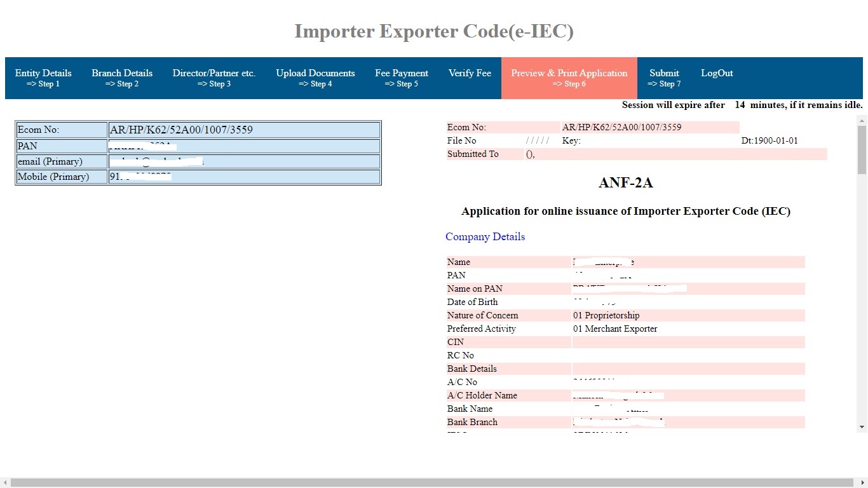This screenshot has height=488, width=868.
Task: Click the 'RC No' row label
Action: pyautogui.click(x=460, y=355)
